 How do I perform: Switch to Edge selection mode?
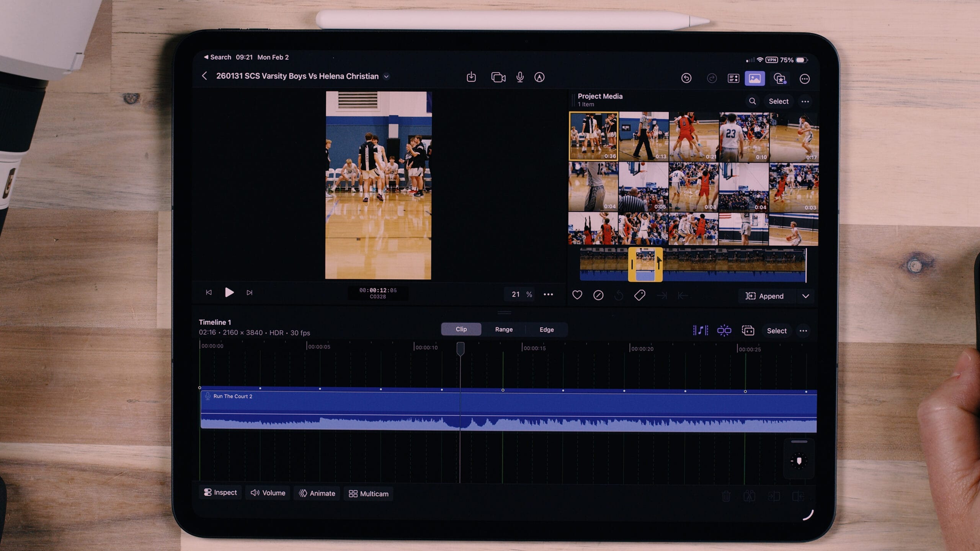tap(546, 329)
